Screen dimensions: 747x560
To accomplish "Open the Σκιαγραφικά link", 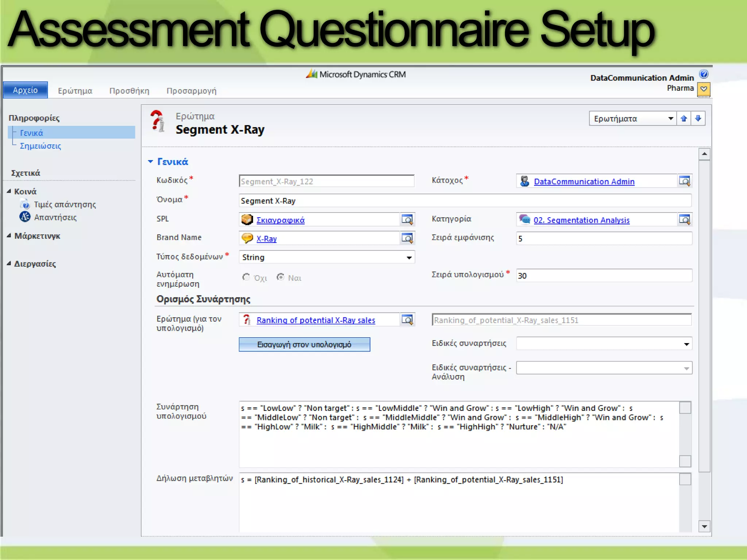I will [280, 220].
